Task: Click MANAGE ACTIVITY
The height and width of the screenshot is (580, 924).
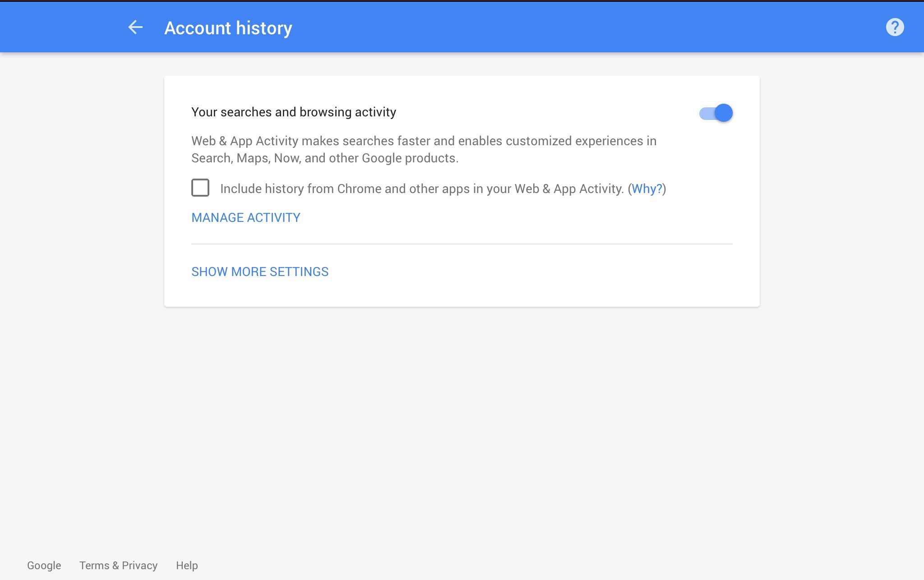Action: [246, 217]
